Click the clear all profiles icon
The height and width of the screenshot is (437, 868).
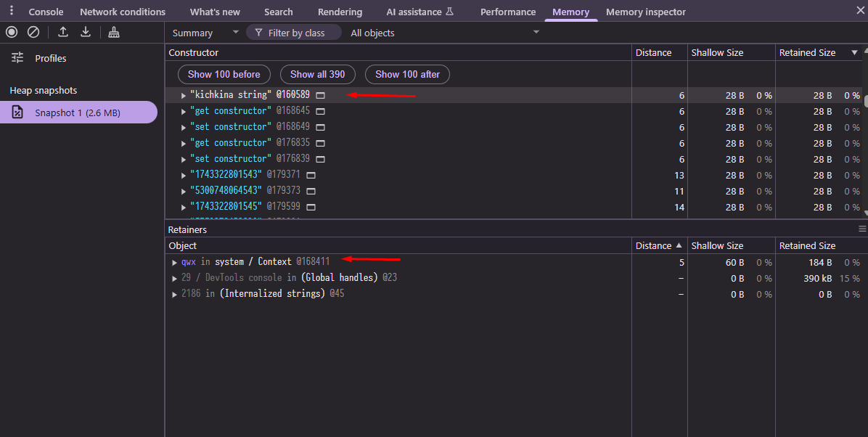point(33,32)
